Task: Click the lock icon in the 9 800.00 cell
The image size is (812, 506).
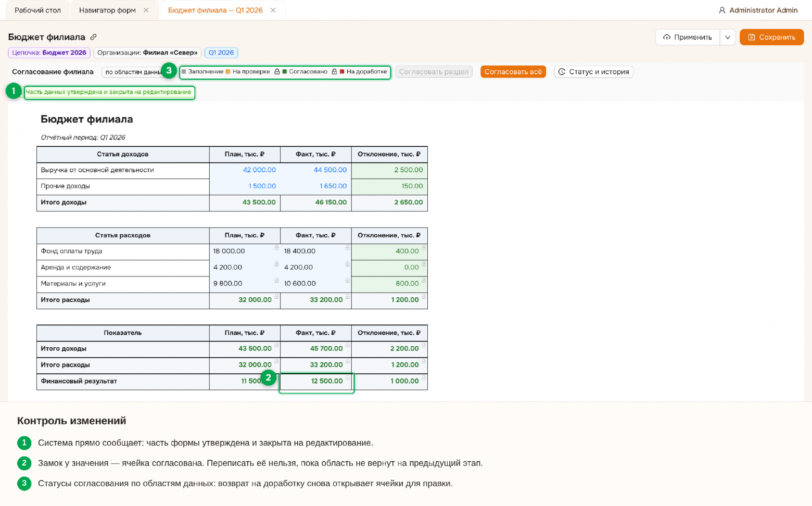Action: [x=276, y=280]
